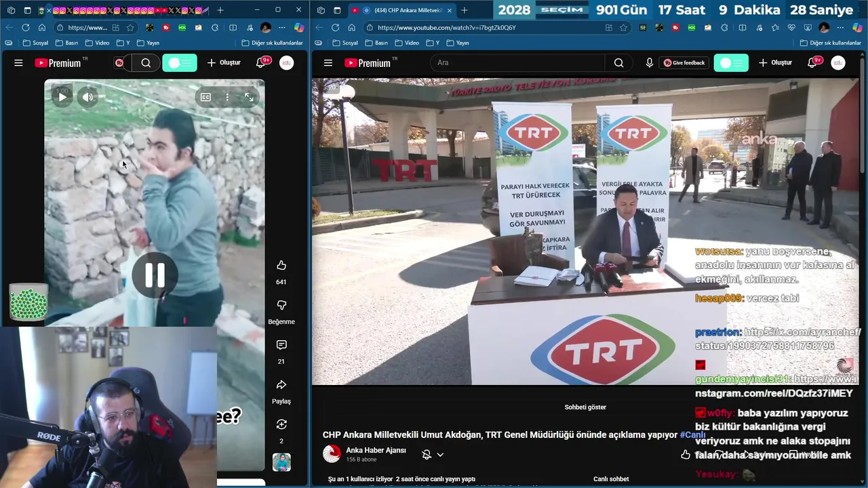Open Yayın bookmarks folder in right window

(458, 43)
